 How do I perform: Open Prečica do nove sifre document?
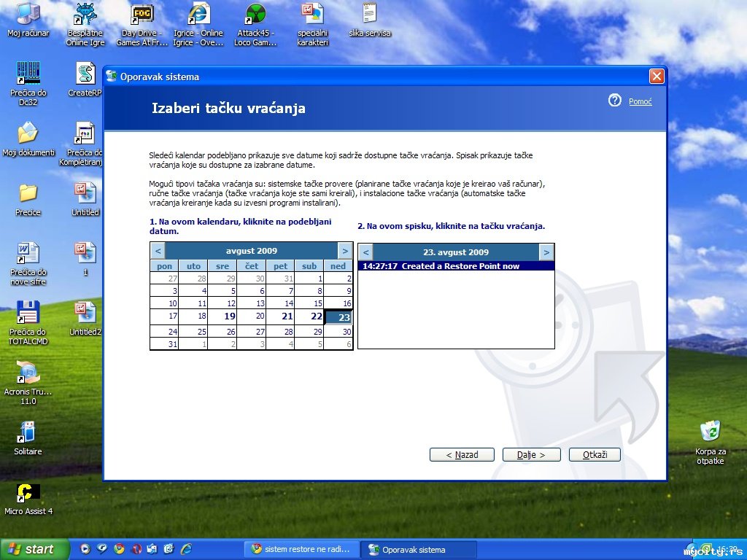[28, 263]
